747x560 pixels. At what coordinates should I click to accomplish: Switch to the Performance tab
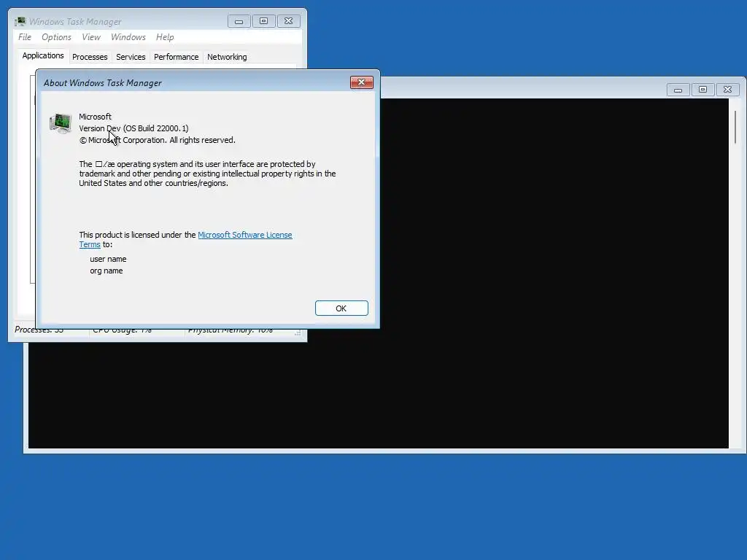176,57
